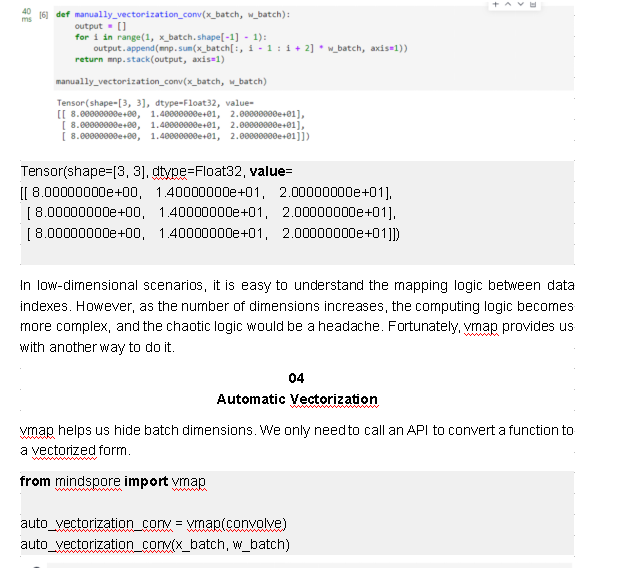624x568 pixels.
Task: Click the 40 ms execution time indicator
Action: tap(27, 17)
